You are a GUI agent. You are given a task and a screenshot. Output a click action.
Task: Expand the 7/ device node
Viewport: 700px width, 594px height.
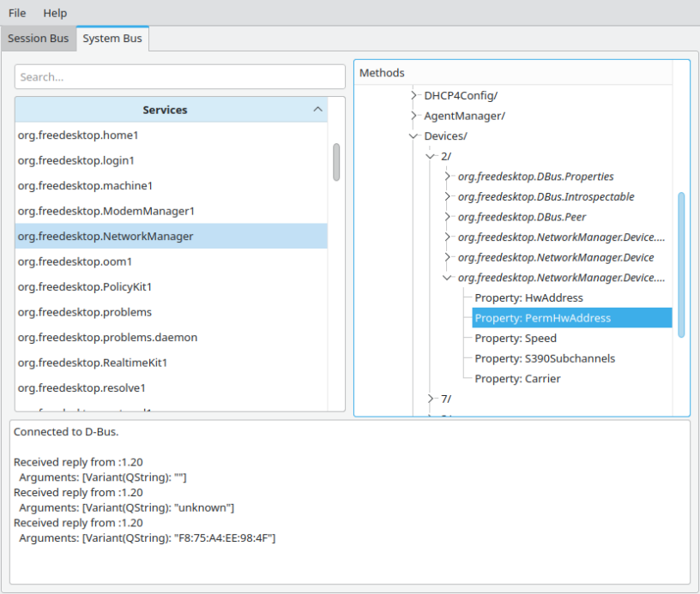tap(431, 399)
